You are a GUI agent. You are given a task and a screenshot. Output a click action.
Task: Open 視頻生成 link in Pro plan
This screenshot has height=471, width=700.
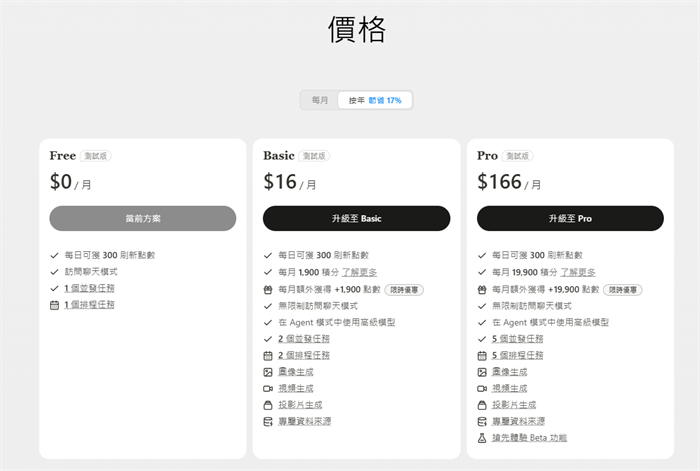coord(509,388)
